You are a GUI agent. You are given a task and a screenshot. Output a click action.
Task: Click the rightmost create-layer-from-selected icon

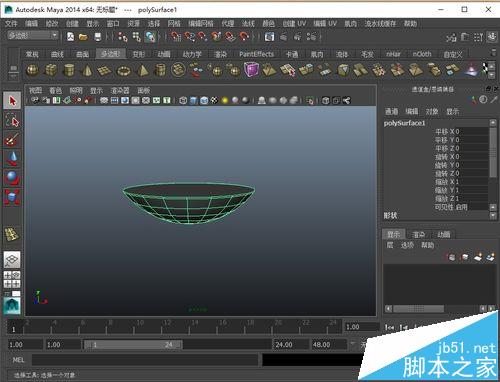click(x=490, y=257)
